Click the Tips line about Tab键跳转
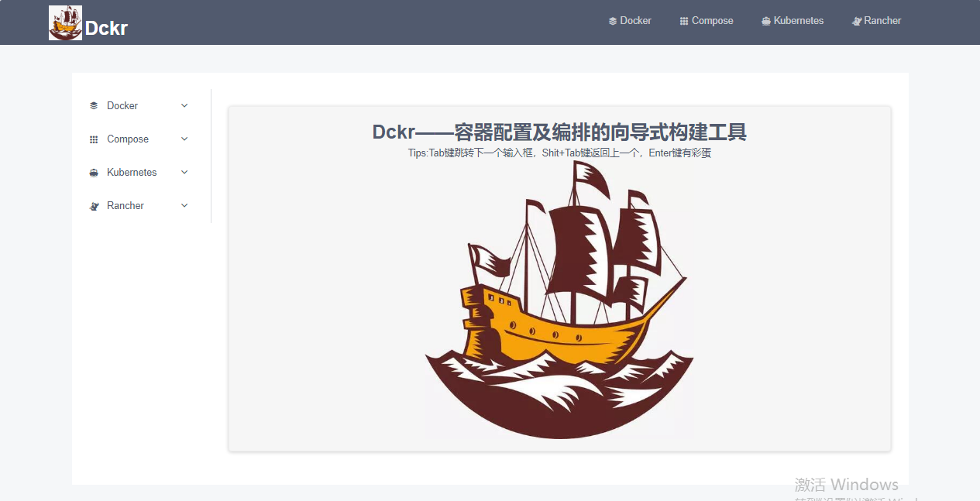 [559, 153]
